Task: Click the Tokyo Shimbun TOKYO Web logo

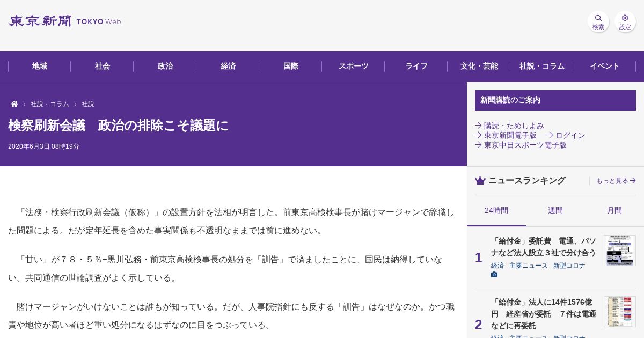Action: click(64, 21)
